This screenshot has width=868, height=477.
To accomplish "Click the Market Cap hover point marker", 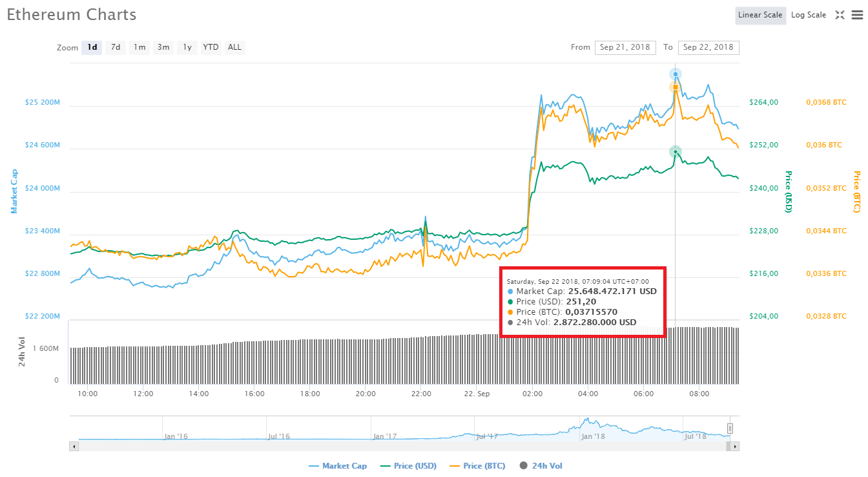I will (x=676, y=74).
